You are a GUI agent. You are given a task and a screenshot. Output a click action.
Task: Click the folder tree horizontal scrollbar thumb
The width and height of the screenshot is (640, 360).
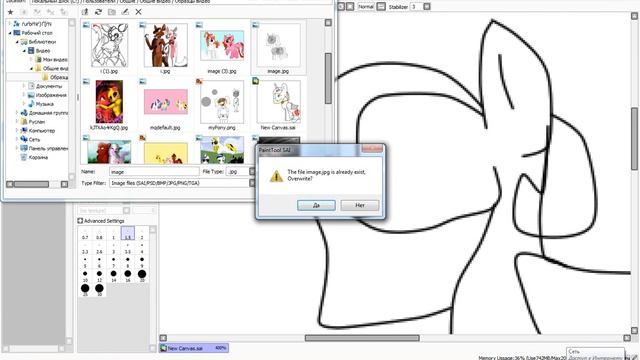[x=31, y=184]
